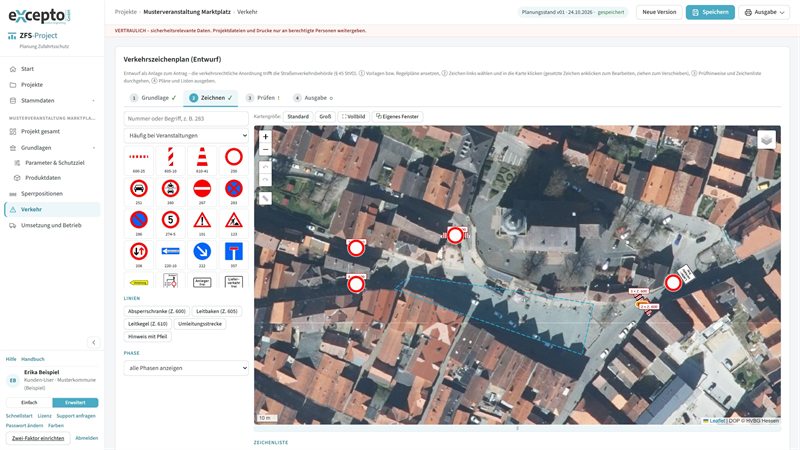Activate the map measuring ruler tool
The image size is (800, 450).
pos(265,198)
